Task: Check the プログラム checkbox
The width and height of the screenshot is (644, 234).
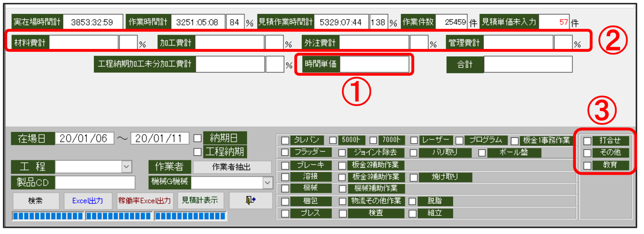Action: [x=459, y=140]
